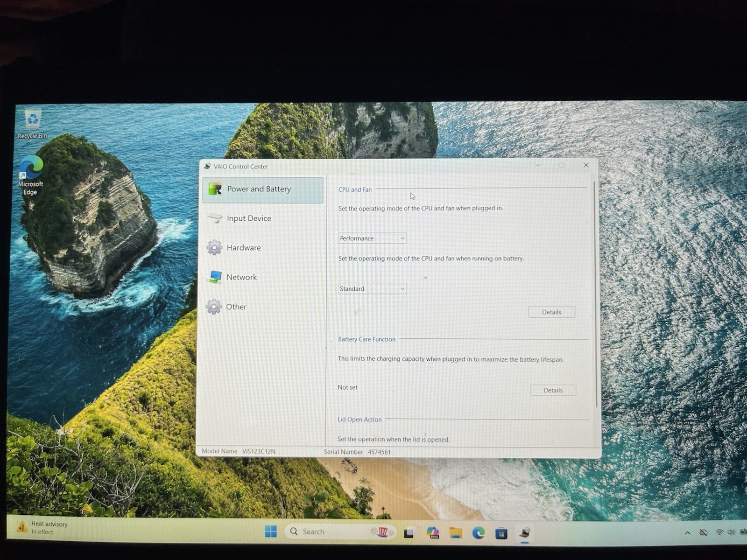
Task: Click the holiday hat icon in Search box
Action: [382, 532]
